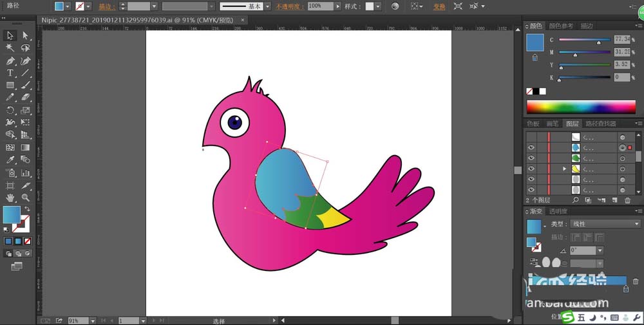
Task: Select the Gradient tool in toolbox
Action: coord(26,147)
